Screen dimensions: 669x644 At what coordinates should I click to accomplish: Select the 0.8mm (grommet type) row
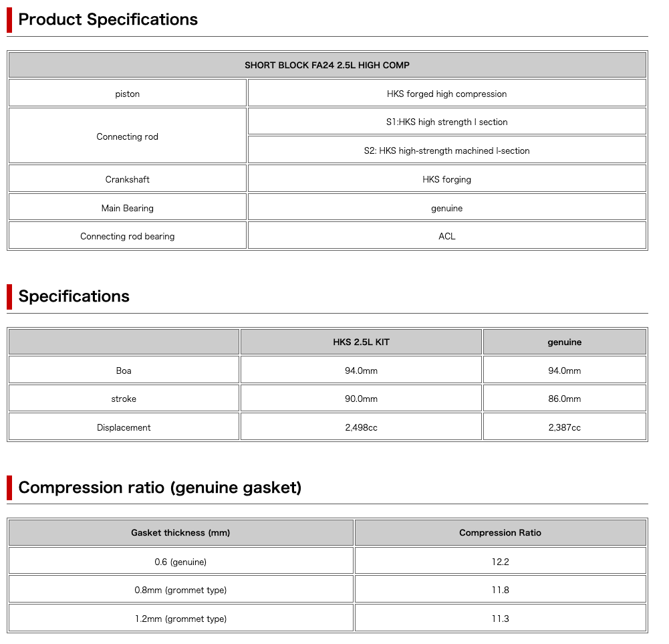(x=180, y=590)
